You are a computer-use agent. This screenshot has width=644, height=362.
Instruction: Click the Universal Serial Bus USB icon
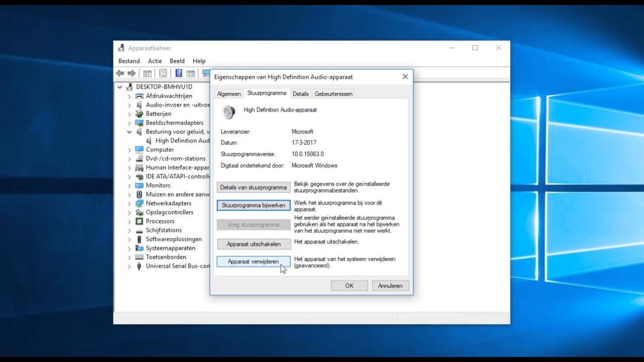pos(139,266)
